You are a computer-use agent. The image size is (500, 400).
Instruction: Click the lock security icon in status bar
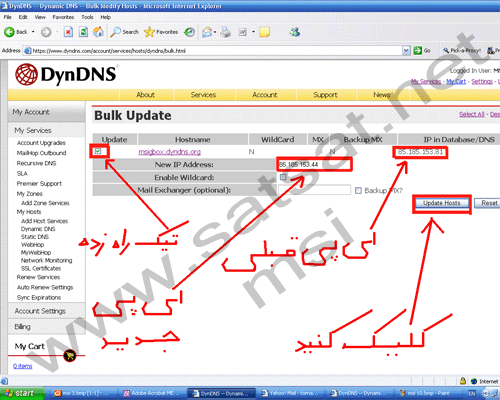pyautogui.click(x=463, y=381)
